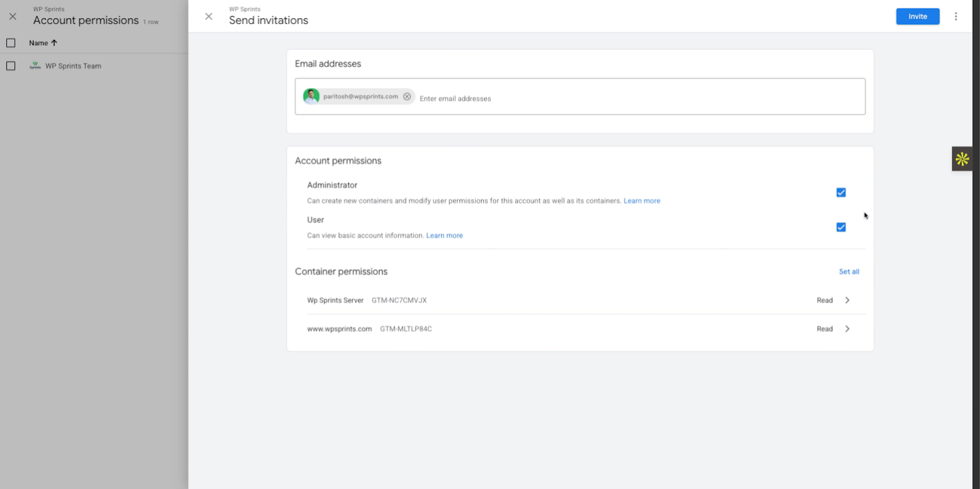Toggle the Name column sort arrow

click(54, 43)
